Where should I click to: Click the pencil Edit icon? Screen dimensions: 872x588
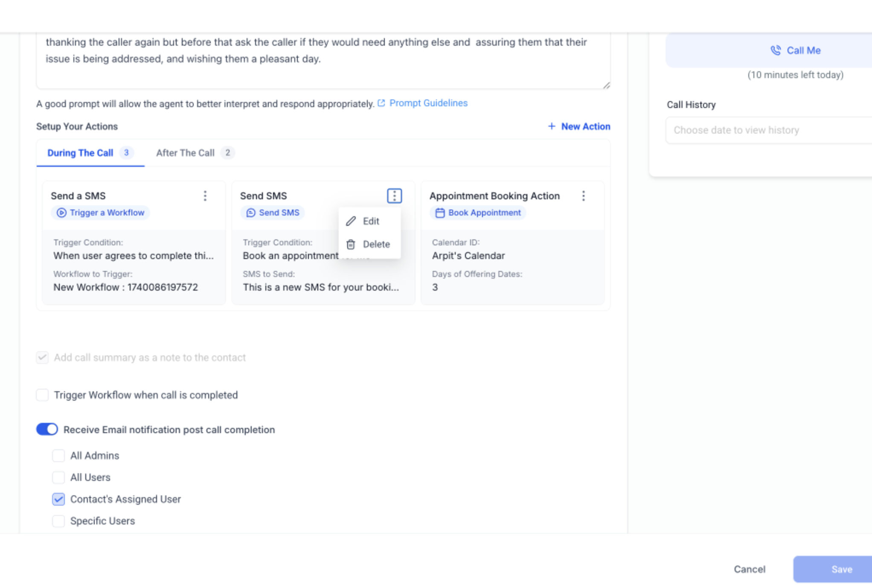(351, 221)
